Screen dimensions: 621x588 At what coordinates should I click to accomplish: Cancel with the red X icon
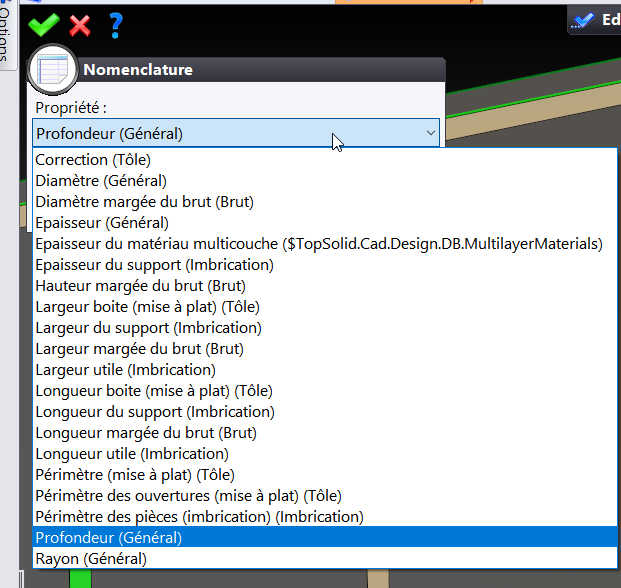coord(80,26)
